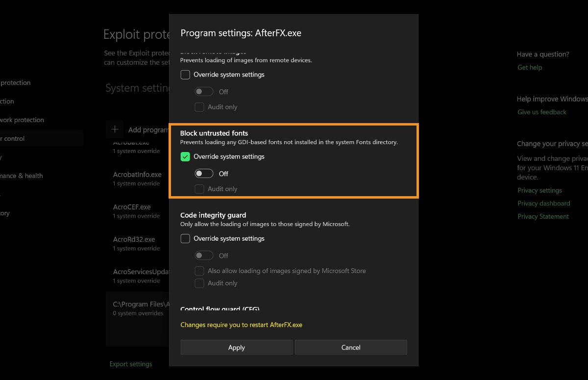Open Privacy dashboard

pyautogui.click(x=543, y=203)
